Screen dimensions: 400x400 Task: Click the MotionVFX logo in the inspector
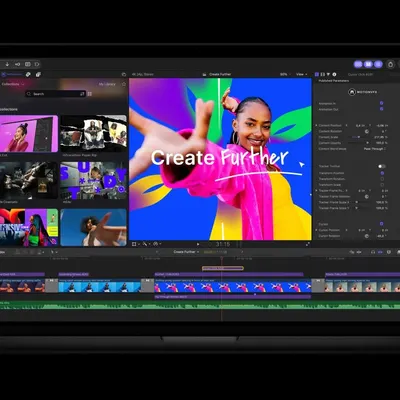363,92
